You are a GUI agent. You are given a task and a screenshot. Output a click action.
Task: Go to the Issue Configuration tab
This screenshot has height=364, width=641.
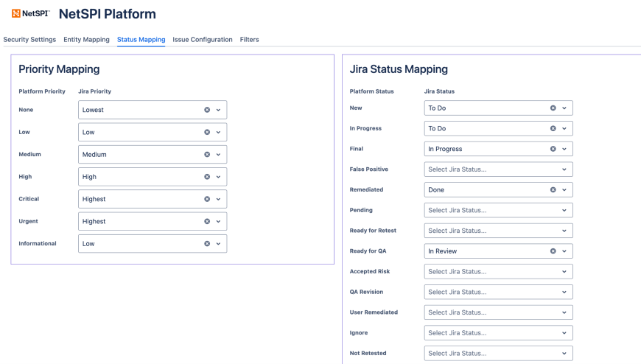click(x=202, y=40)
